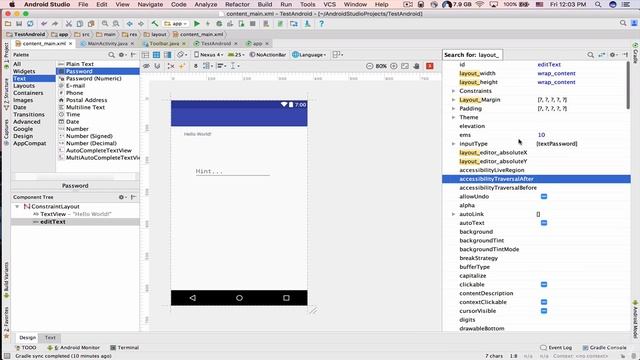Screen dimensions: 640x360
Task: Open the Android Monitor tool window
Action: pos(73,348)
